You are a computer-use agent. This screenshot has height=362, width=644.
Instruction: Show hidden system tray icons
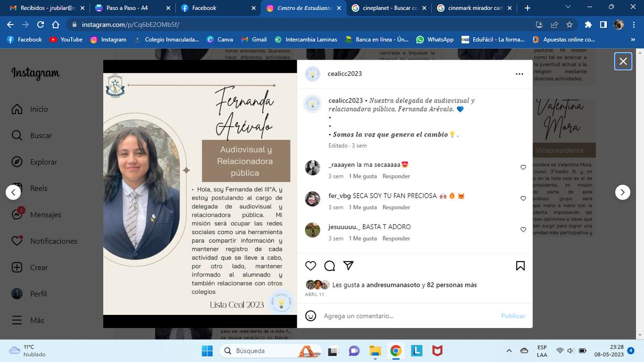point(509,350)
